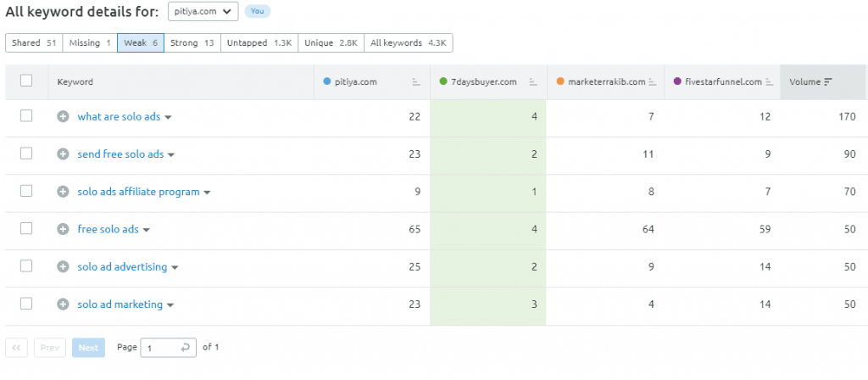Click plus icon beside send free solo ads

point(63,154)
